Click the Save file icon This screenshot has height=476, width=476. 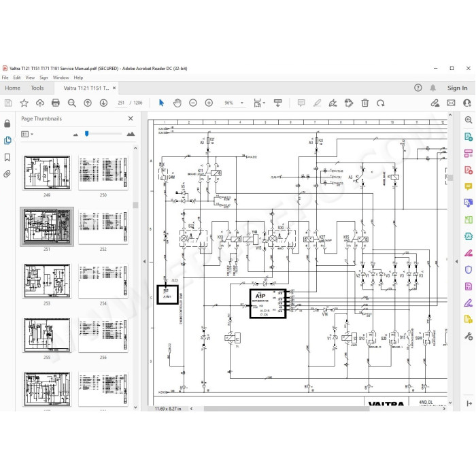coord(8,103)
